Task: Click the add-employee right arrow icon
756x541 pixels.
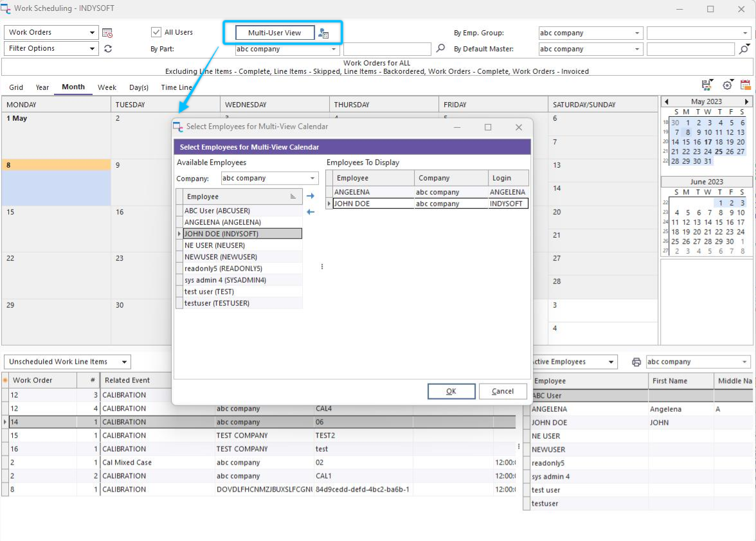Action: (x=310, y=196)
